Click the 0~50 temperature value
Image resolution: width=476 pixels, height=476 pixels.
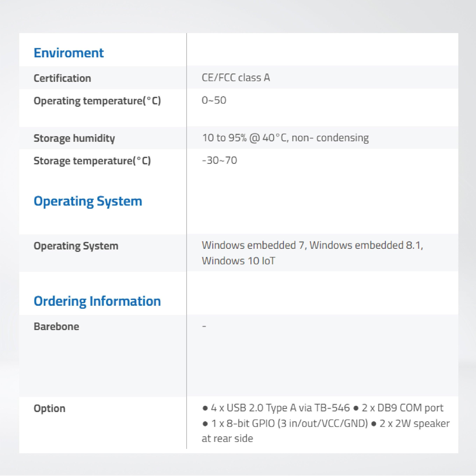214,100
